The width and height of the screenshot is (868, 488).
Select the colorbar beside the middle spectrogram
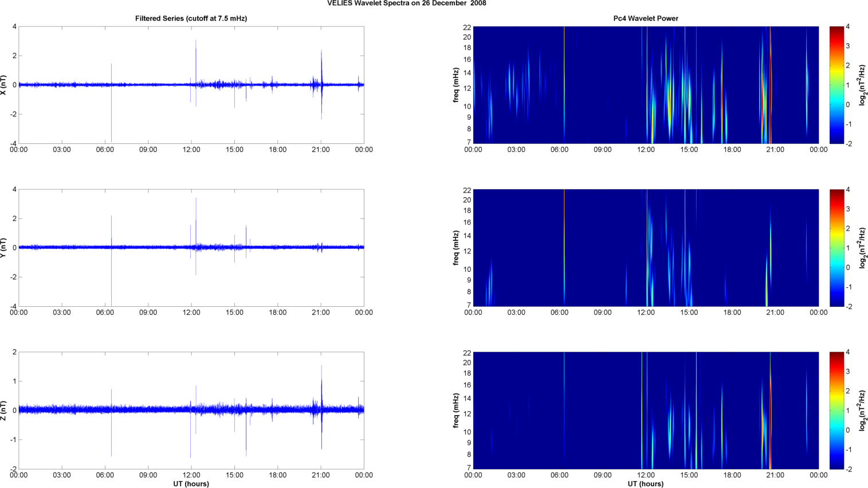pos(836,248)
